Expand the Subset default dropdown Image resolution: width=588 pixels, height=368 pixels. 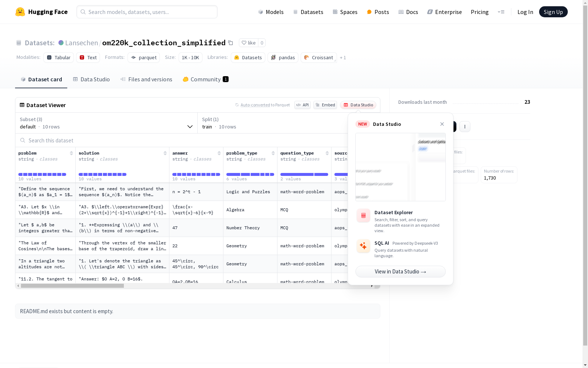107,123
